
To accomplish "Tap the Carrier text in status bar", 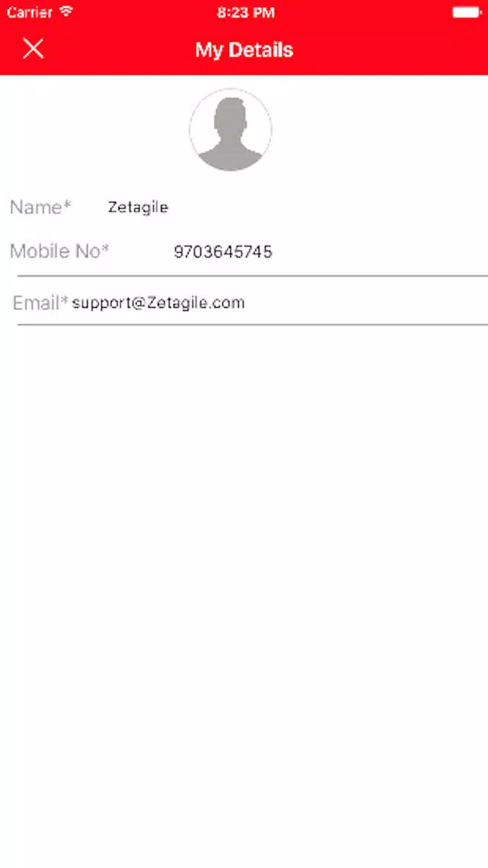I will (30, 12).
